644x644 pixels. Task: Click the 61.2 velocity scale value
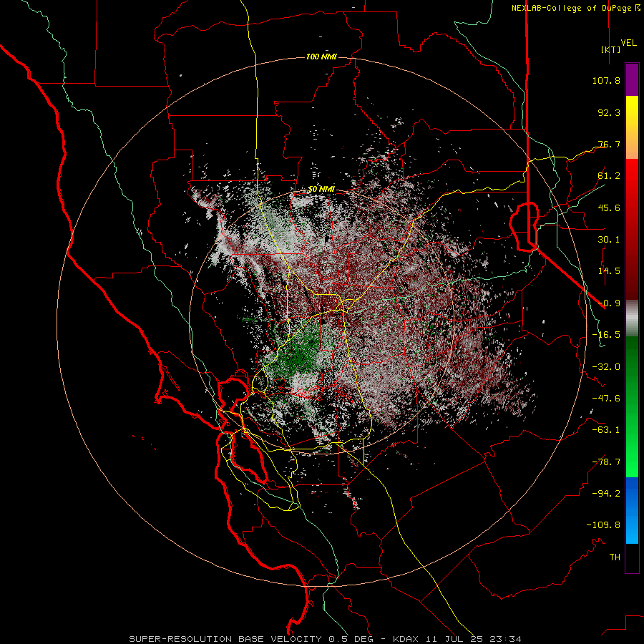pyautogui.click(x=609, y=176)
